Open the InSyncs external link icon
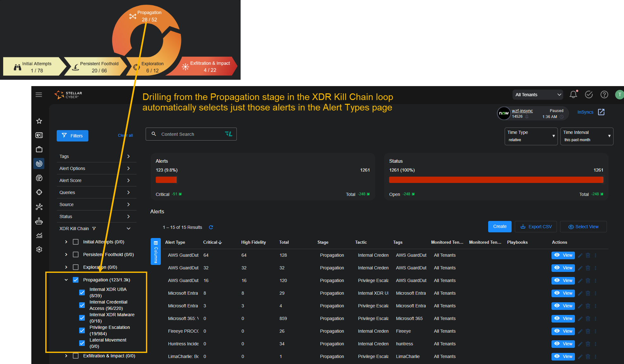Screen dimensions: 624x364 pyautogui.click(x=601, y=112)
